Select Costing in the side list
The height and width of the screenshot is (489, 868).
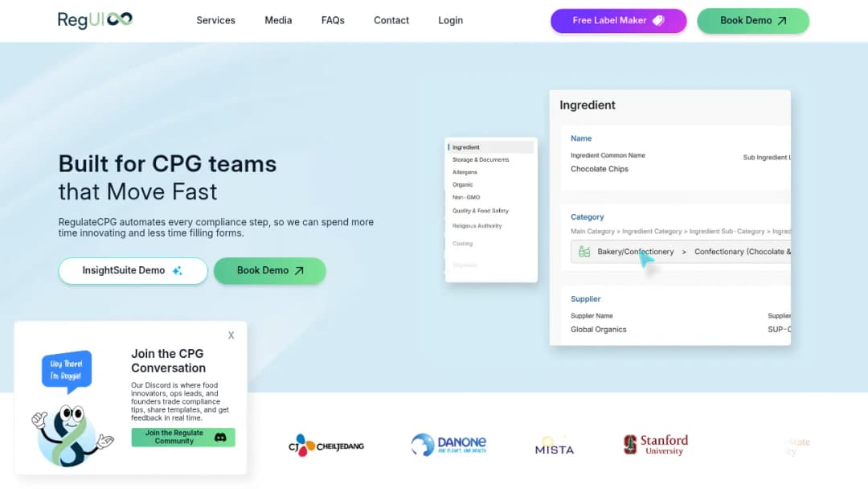[x=462, y=244]
